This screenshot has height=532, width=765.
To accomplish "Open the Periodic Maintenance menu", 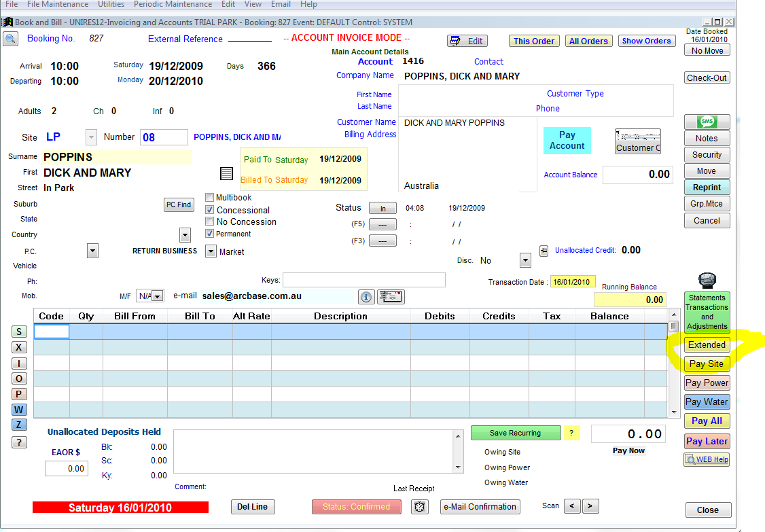I will point(173,4).
